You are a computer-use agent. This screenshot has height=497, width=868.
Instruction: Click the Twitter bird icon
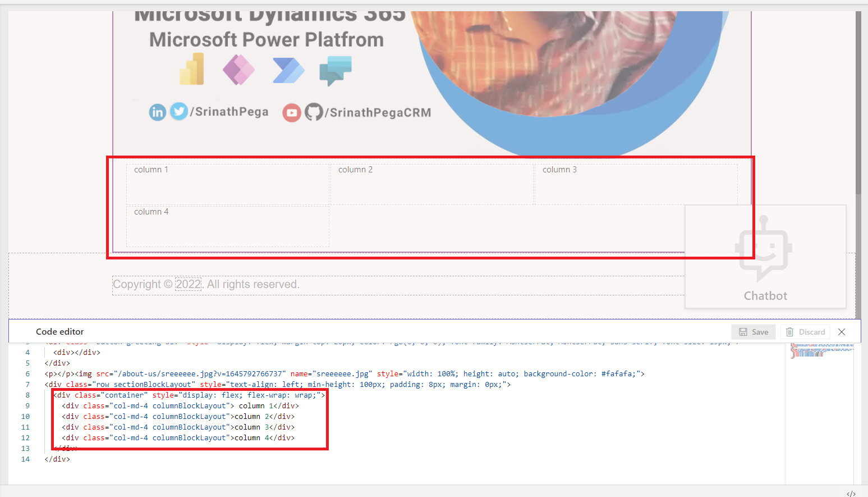pos(179,112)
